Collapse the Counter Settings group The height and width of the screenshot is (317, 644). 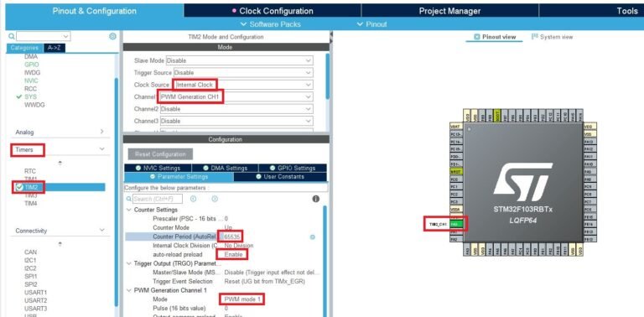click(x=128, y=210)
